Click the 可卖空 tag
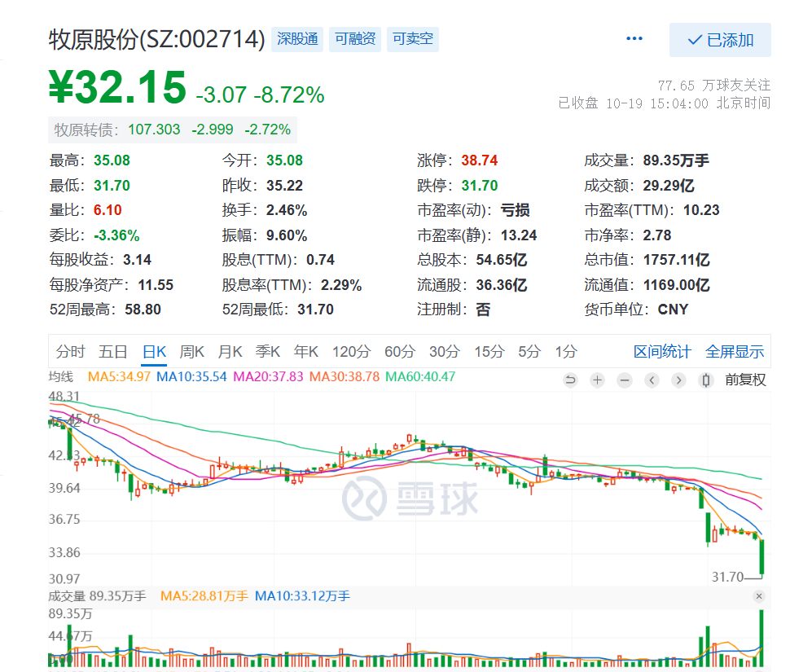This screenshot has width=790, height=672. point(413,39)
